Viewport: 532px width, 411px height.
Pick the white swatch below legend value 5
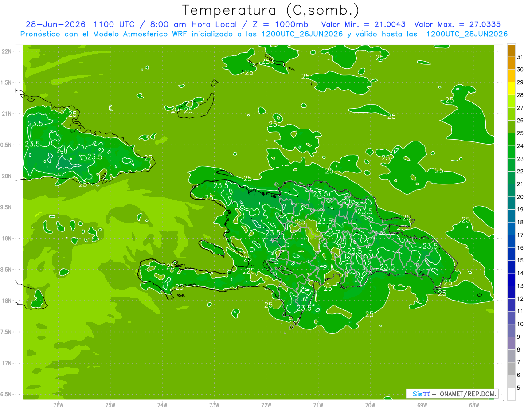(511, 394)
